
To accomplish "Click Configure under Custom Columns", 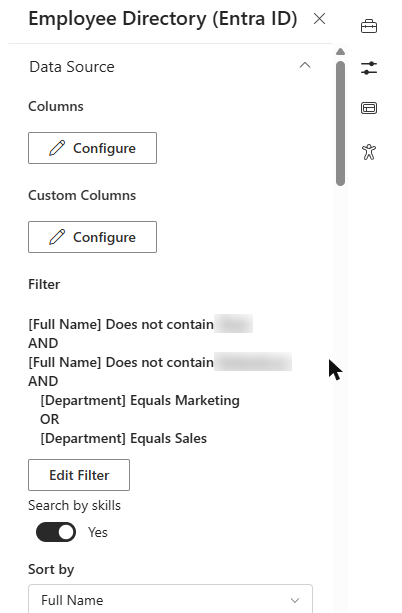I will click(92, 237).
